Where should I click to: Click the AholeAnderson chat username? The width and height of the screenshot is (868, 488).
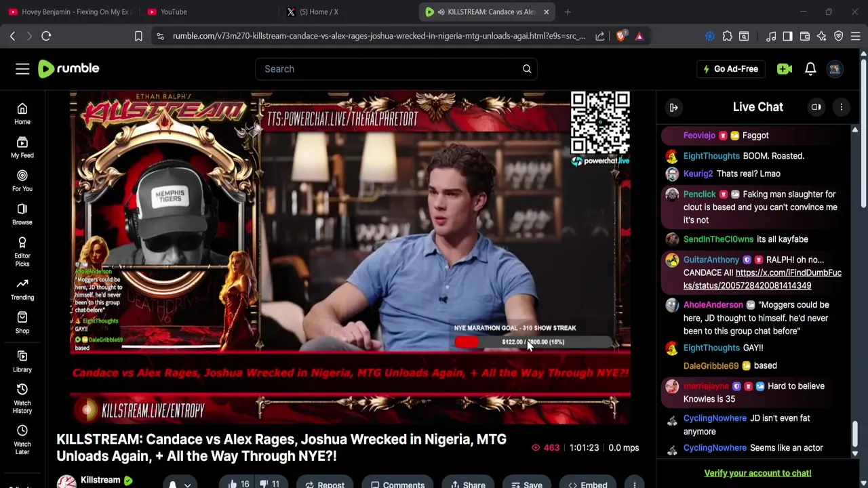(x=713, y=305)
